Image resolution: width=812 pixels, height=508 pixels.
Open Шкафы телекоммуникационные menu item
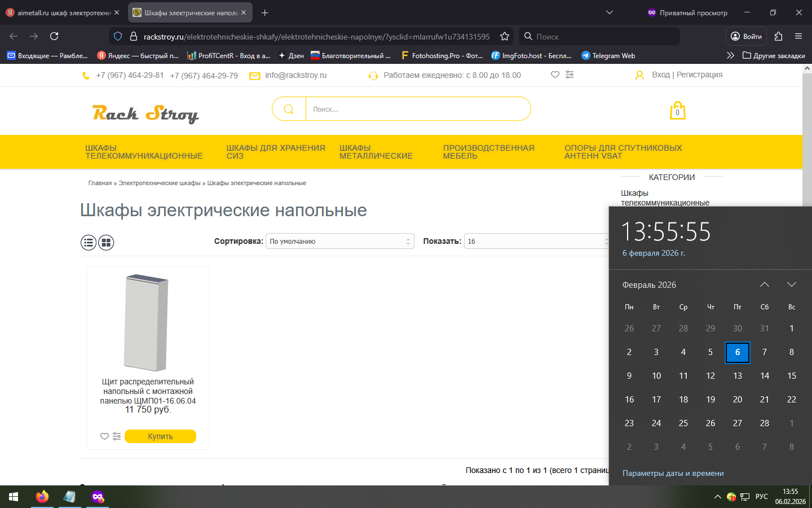tap(144, 152)
